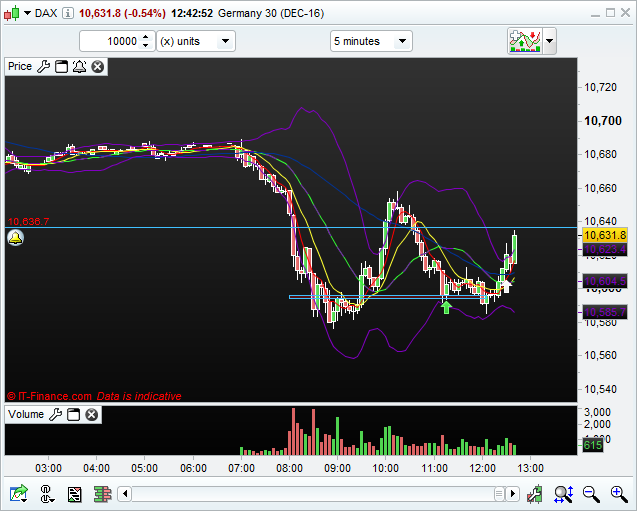This screenshot has height=511, width=637.
Task: Click the horizontal scrollbar thumb handle
Action: coord(499,494)
